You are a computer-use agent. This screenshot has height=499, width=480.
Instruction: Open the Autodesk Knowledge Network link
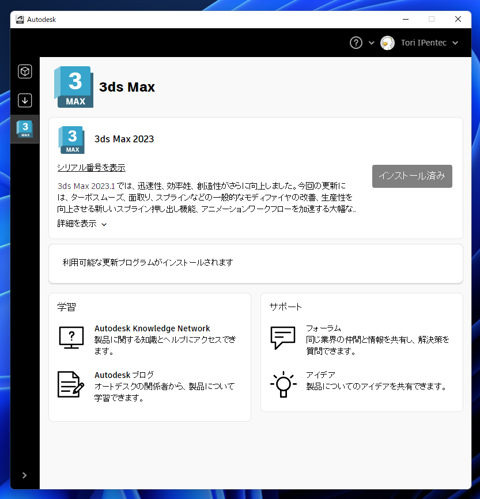[152, 329]
